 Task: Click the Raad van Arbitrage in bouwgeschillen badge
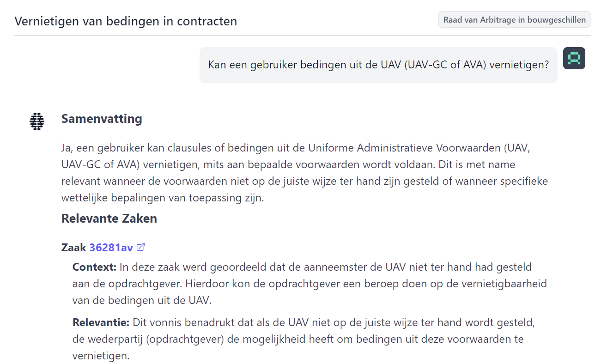pyautogui.click(x=514, y=20)
